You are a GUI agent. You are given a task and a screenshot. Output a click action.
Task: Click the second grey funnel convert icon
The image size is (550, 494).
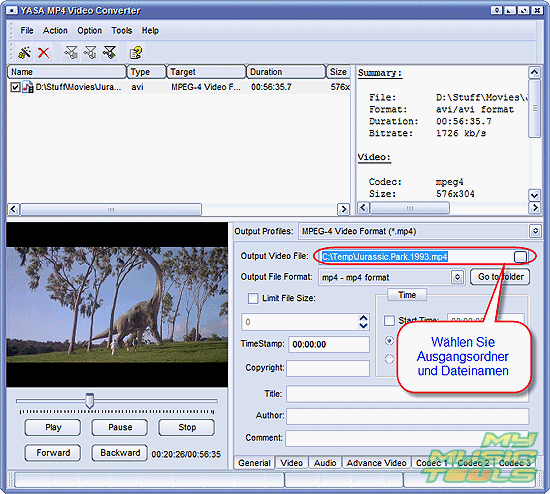pyautogui.click(x=90, y=53)
